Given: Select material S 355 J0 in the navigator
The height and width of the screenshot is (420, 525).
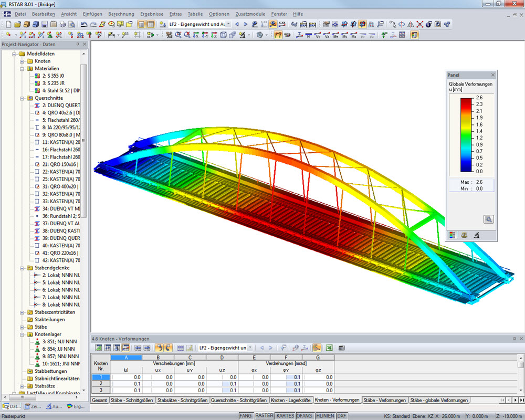Looking at the screenshot, I should click(52, 76).
